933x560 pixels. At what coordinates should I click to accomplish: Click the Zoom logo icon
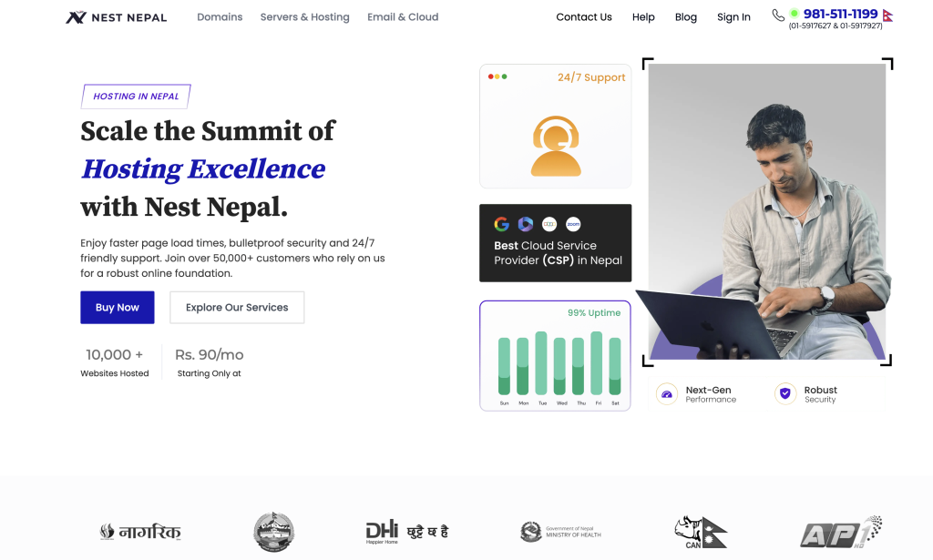click(573, 224)
